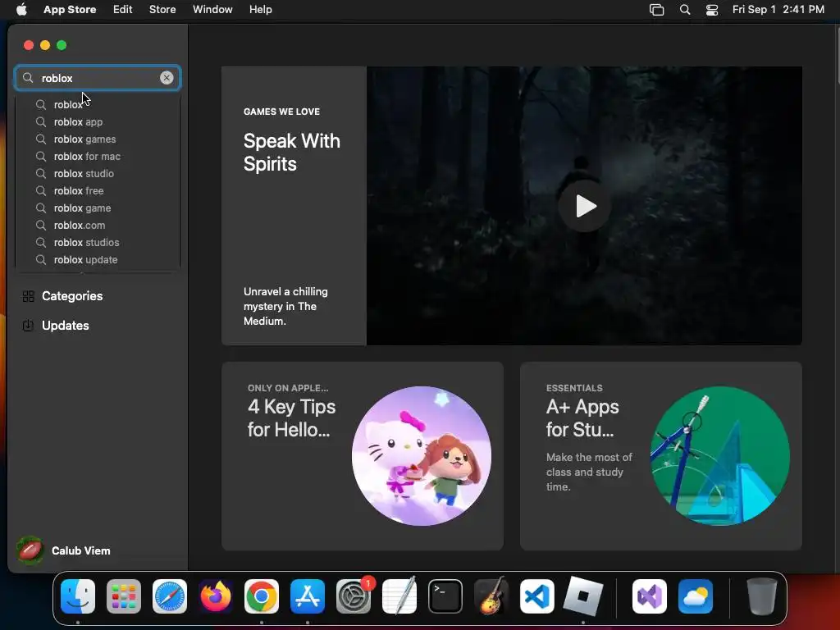840x630 pixels.
Task: Choose the 'roblox free' suggestion
Action: click(98, 190)
